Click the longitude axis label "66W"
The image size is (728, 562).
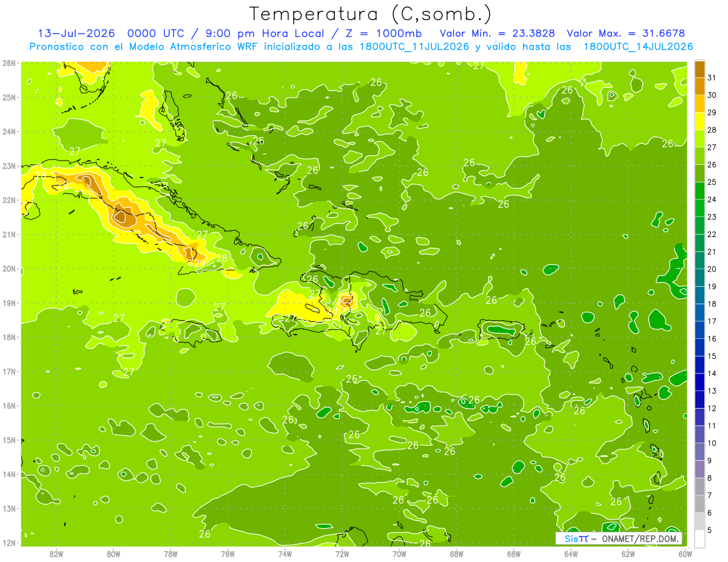point(514,553)
